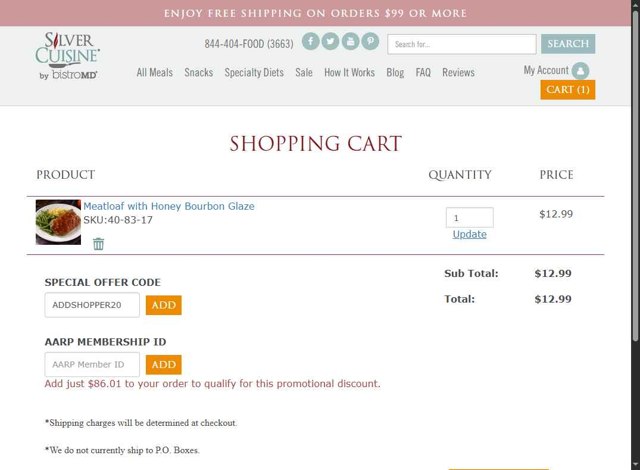
Task: Open the Cart (1) button
Action: [568, 90]
